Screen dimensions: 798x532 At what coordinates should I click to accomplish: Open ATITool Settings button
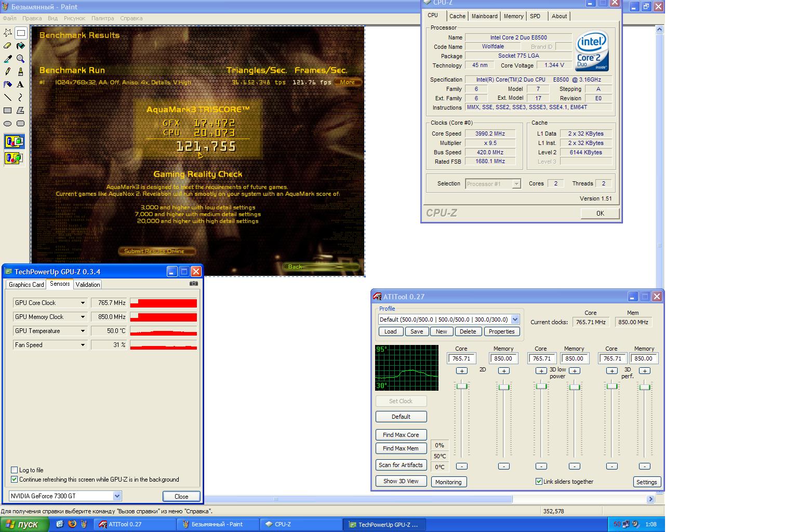tap(646, 482)
